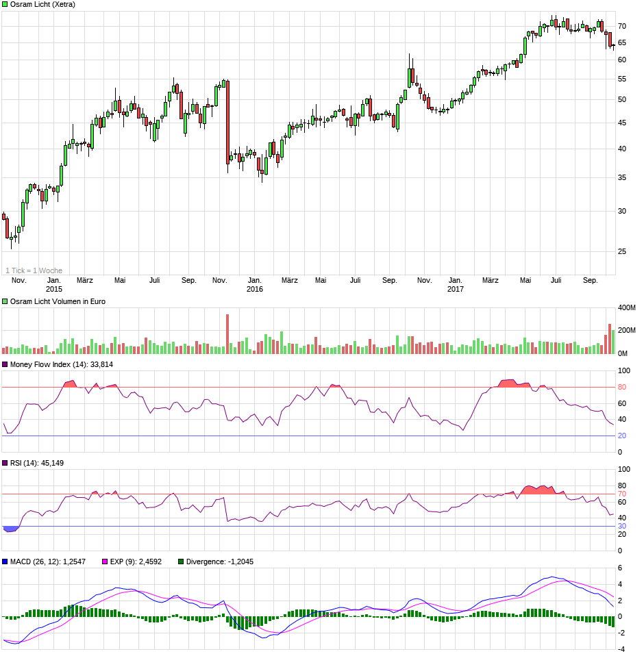Click the green swatch beside Osram Licht (Xetra)
The height and width of the screenshot is (656, 644).
(5, 5)
